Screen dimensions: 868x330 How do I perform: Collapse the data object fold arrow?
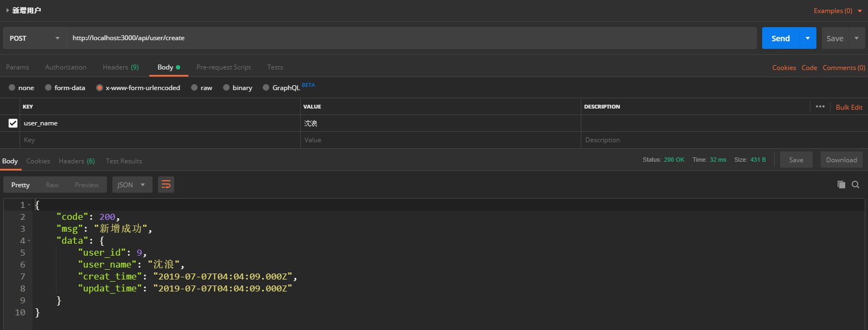coord(29,241)
